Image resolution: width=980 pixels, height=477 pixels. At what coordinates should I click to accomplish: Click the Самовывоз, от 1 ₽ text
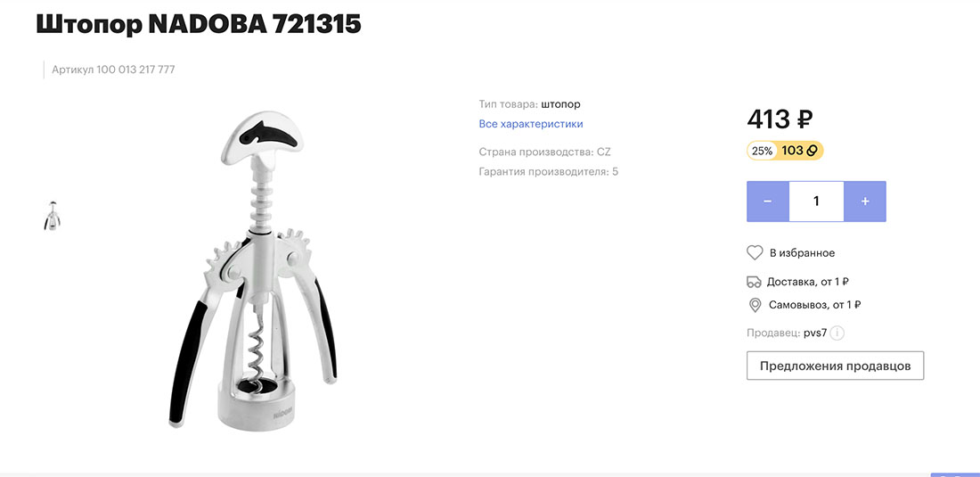(815, 305)
